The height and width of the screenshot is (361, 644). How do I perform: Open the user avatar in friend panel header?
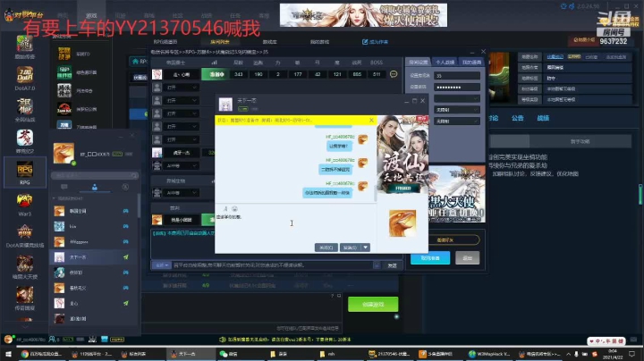pos(64,153)
